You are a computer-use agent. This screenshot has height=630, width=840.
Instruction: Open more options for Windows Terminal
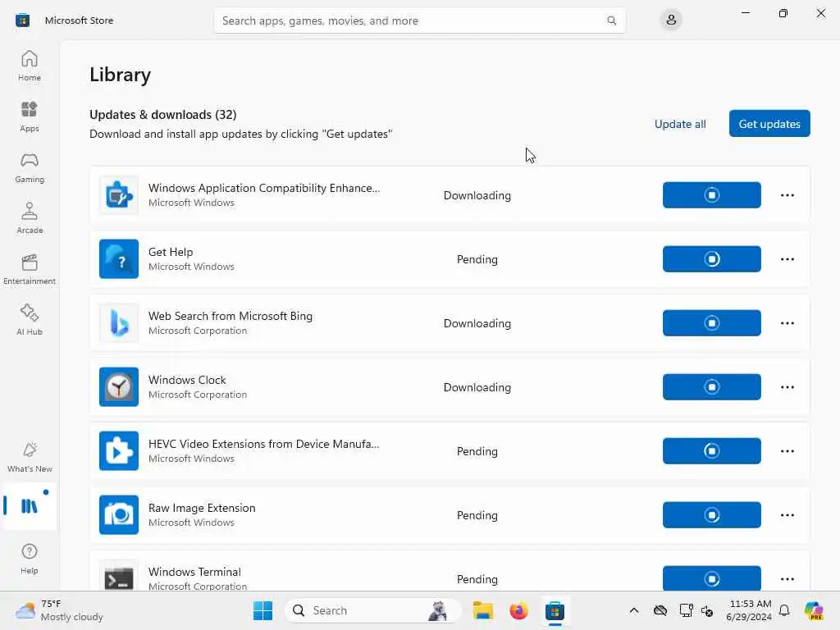point(787,578)
